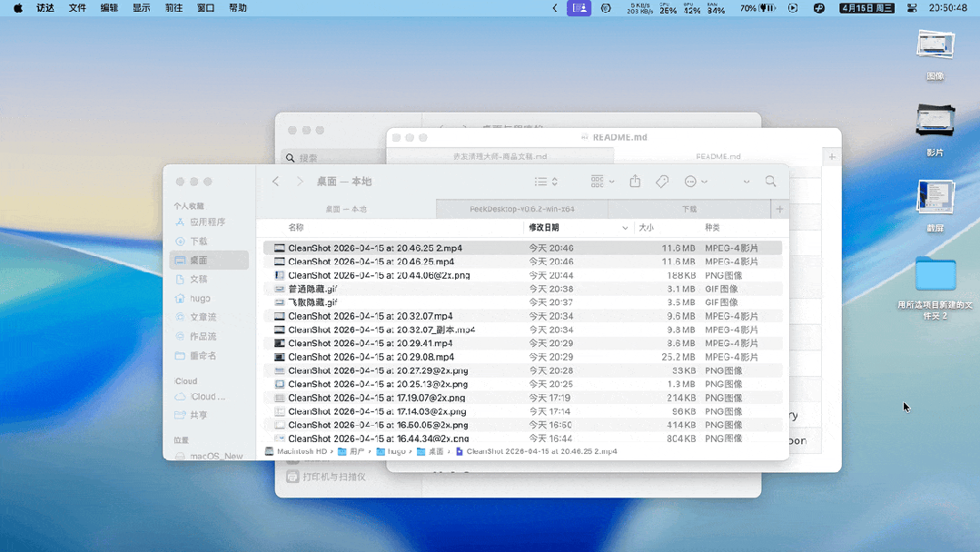Open the grouping options dropdown
The width and height of the screenshot is (980, 552).
(602, 181)
